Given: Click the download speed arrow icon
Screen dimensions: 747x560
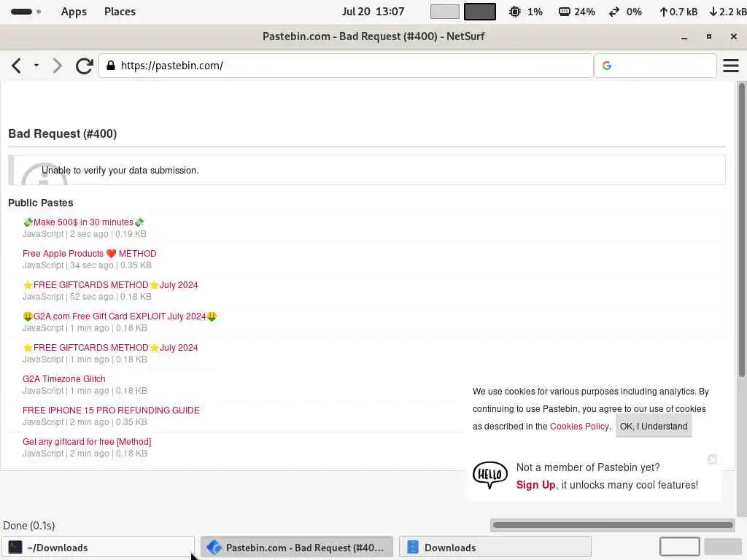Looking at the screenshot, I should click(713, 12).
